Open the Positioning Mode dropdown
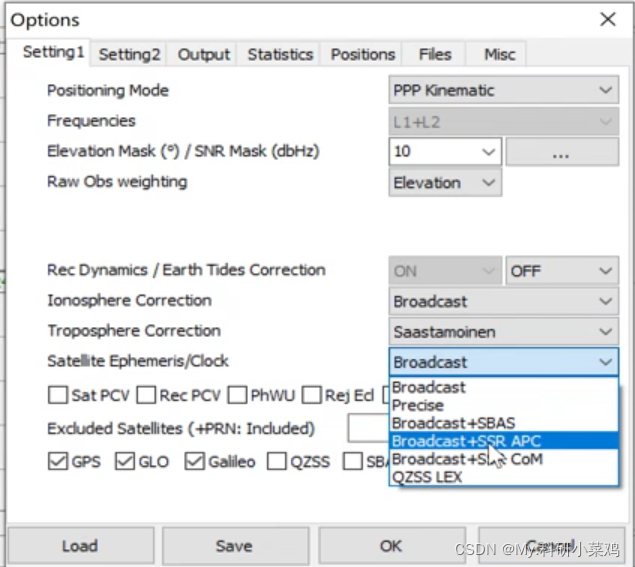This screenshot has width=635, height=567. (503, 90)
